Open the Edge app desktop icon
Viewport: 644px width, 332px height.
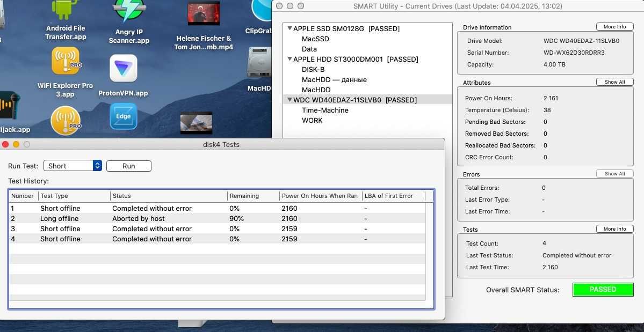pyautogui.click(x=123, y=116)
